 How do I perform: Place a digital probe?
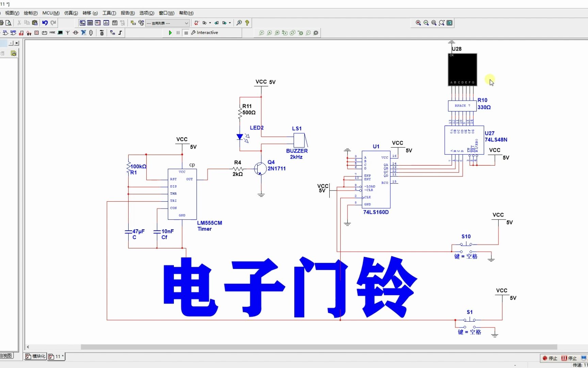click(308, 33)
